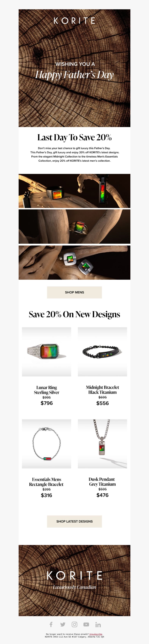
Task: Open the YouTube social icon
Action: coord(86,624)
